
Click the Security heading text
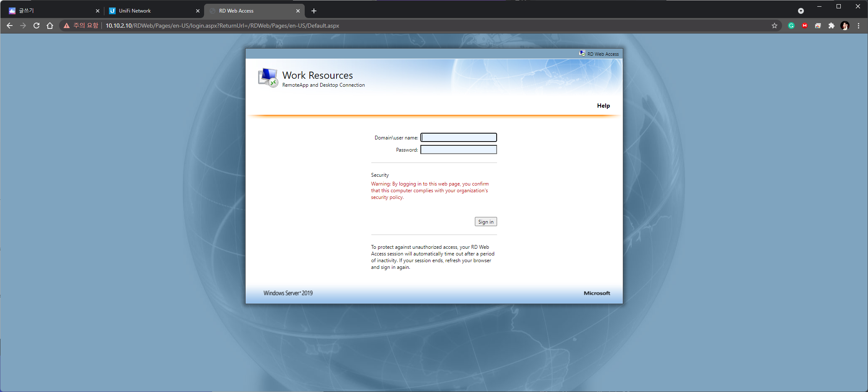[x=380, y=175]
